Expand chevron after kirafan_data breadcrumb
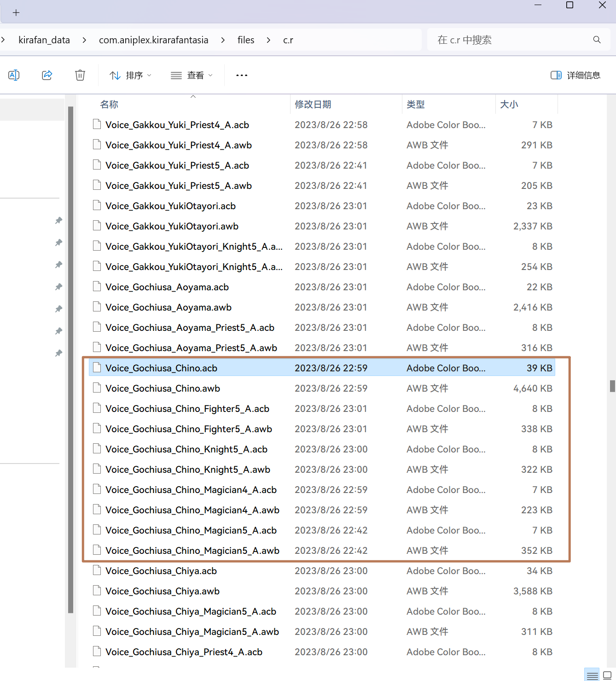 (x=84, y=40)
